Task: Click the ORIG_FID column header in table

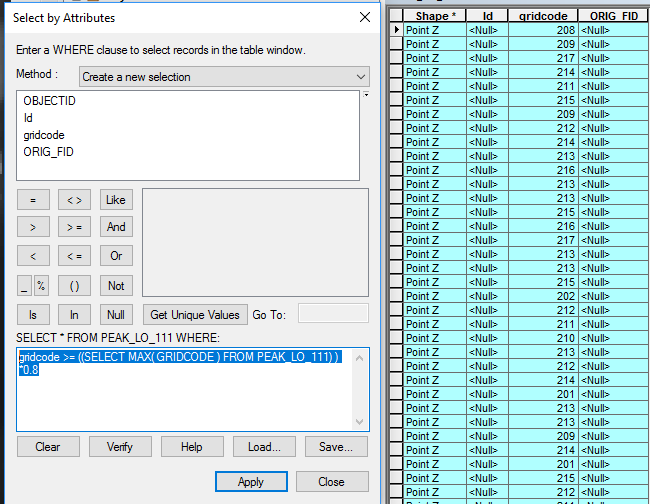Action: (x=614, y=16)
